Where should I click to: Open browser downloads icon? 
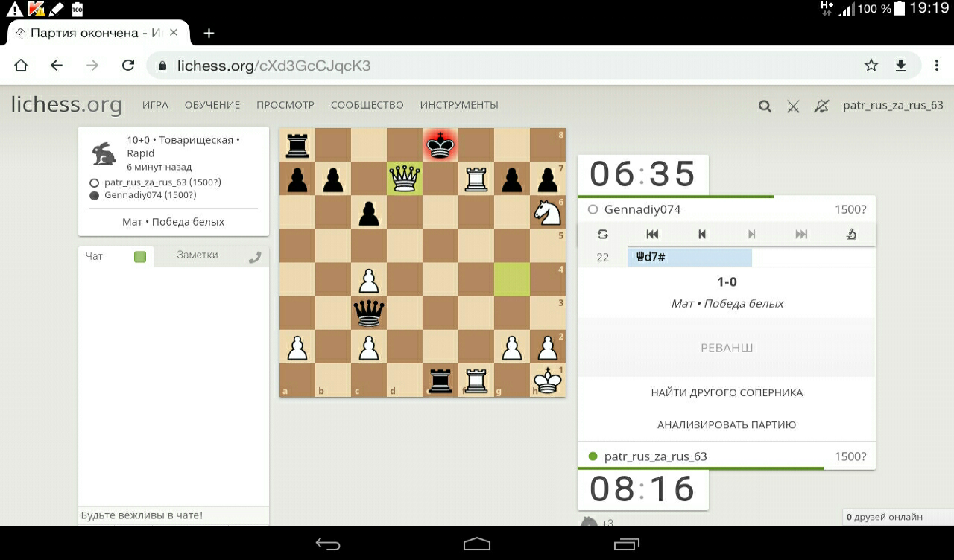point(901,66)
